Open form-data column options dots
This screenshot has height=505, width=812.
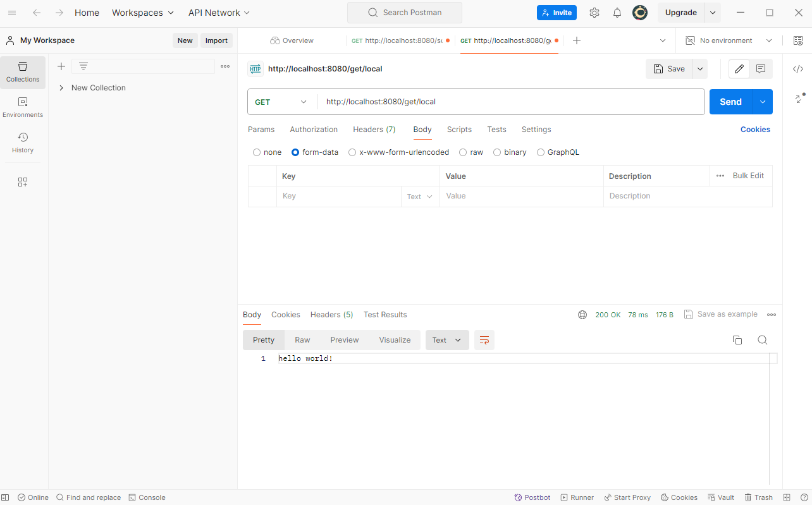(x=720, y=176)
